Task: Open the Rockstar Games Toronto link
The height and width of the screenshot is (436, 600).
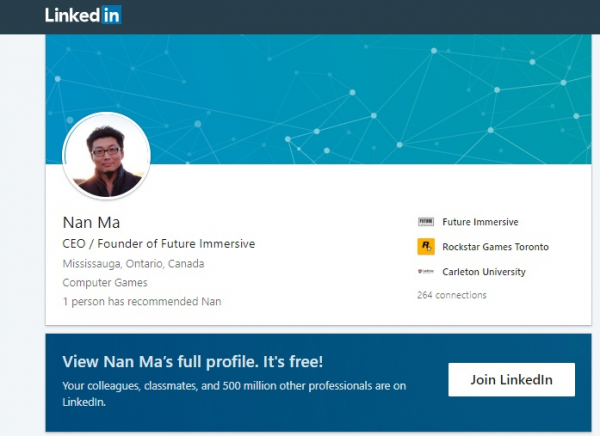Action: tap(495, 247)
